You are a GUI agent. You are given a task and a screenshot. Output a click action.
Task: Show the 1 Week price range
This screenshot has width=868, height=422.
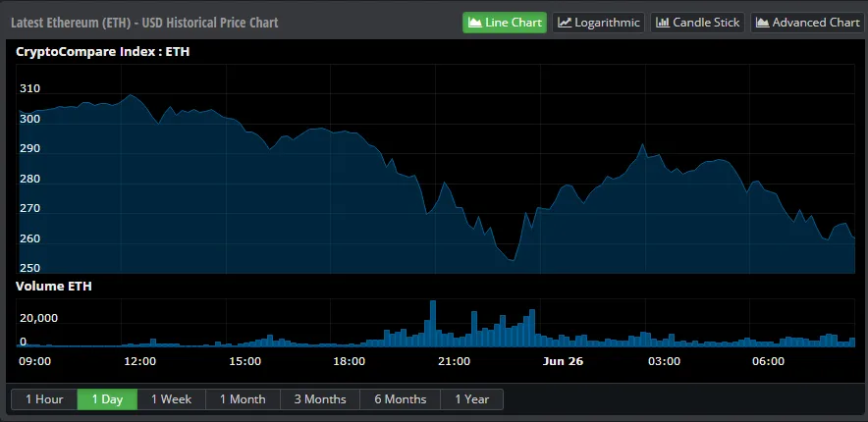pyautogui.click(x=172, y=399)
